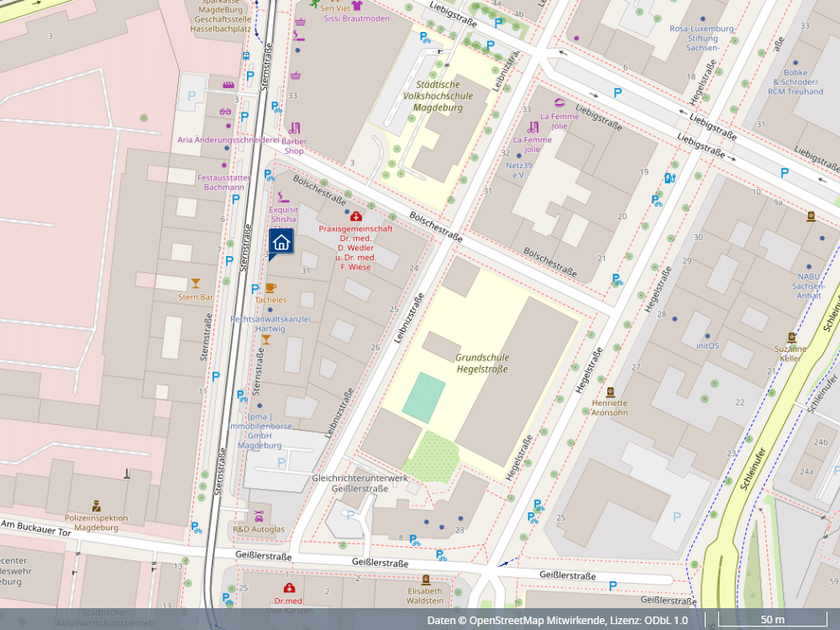Select the Elisabeth Waldstein memorial icon
This screenshot has width=840, height=630.
pos(425,580)
